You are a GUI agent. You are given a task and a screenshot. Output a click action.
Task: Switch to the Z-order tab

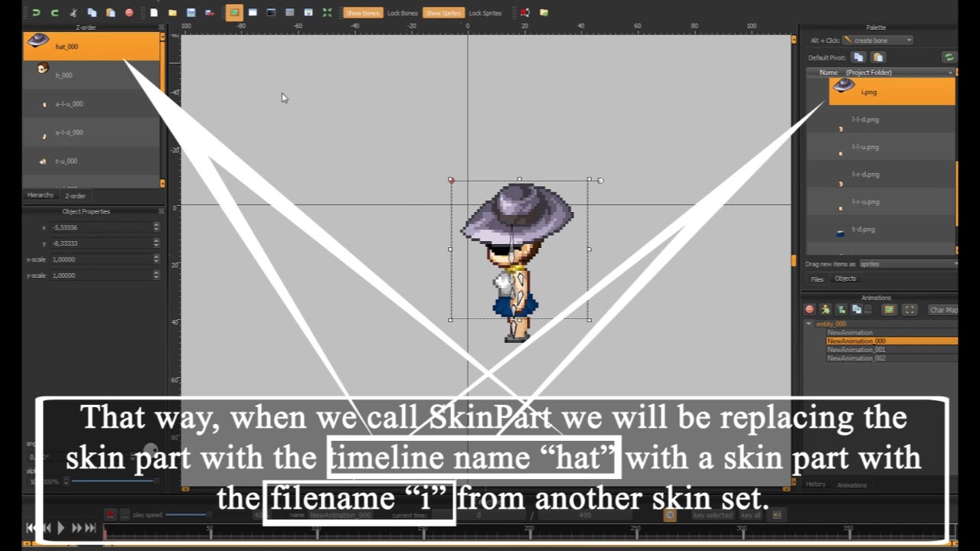75,196
